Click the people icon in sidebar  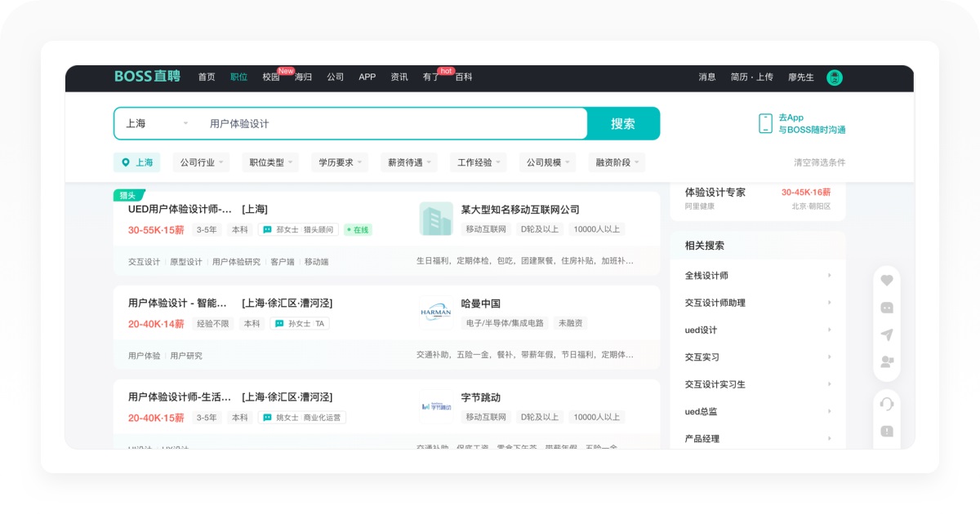pyautogui.click(x=887, y=361)
